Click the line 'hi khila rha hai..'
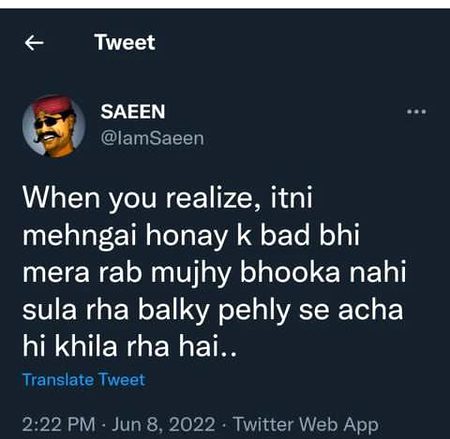 pyautogui.click(x=130, y=347)
